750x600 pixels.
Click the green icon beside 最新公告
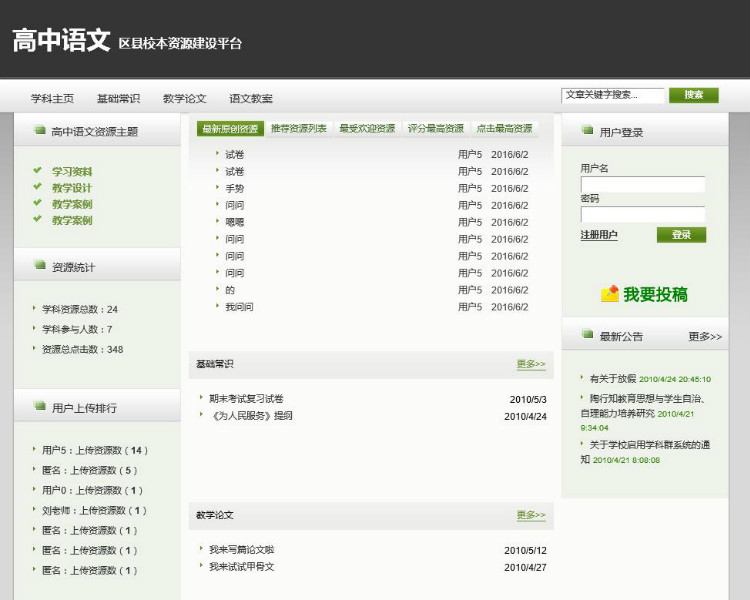click(x=587, y=335)
